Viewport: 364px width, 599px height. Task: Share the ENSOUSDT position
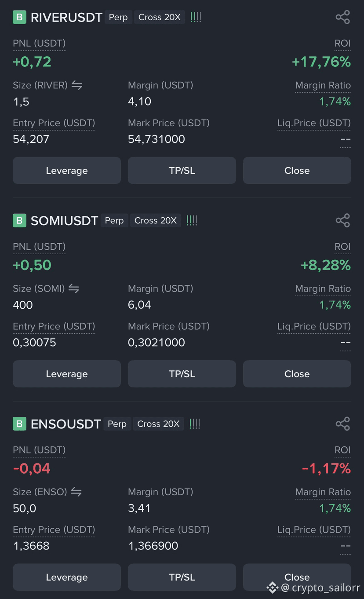tap(342, 424)
